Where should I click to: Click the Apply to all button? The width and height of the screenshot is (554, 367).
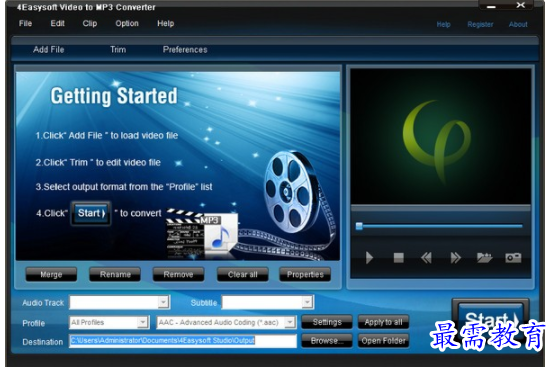point(383,322)
